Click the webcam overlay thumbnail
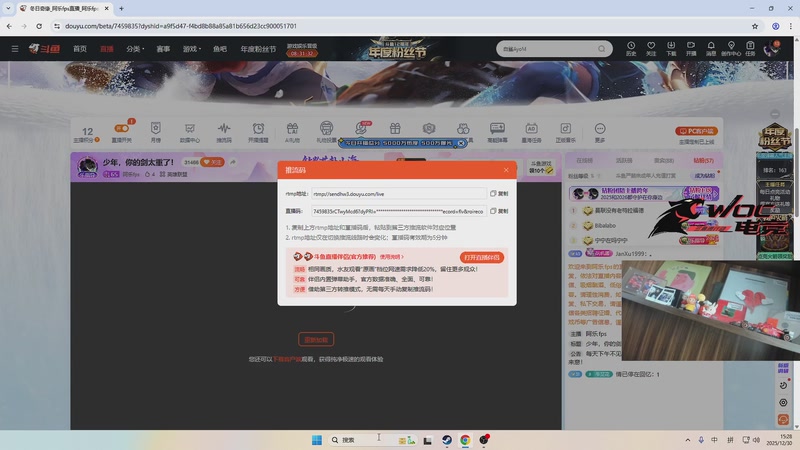This screenshot has width=800, height=450. [710, 311]
